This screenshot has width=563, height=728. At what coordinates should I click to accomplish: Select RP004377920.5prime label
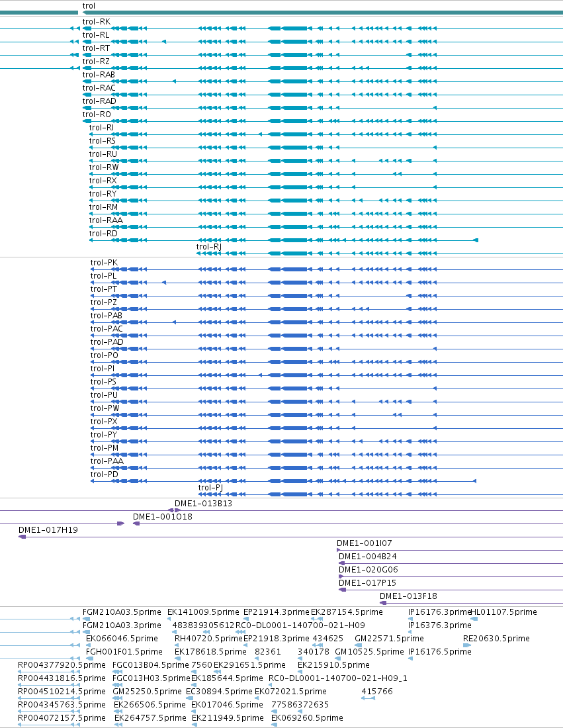(x=62, y=665)
